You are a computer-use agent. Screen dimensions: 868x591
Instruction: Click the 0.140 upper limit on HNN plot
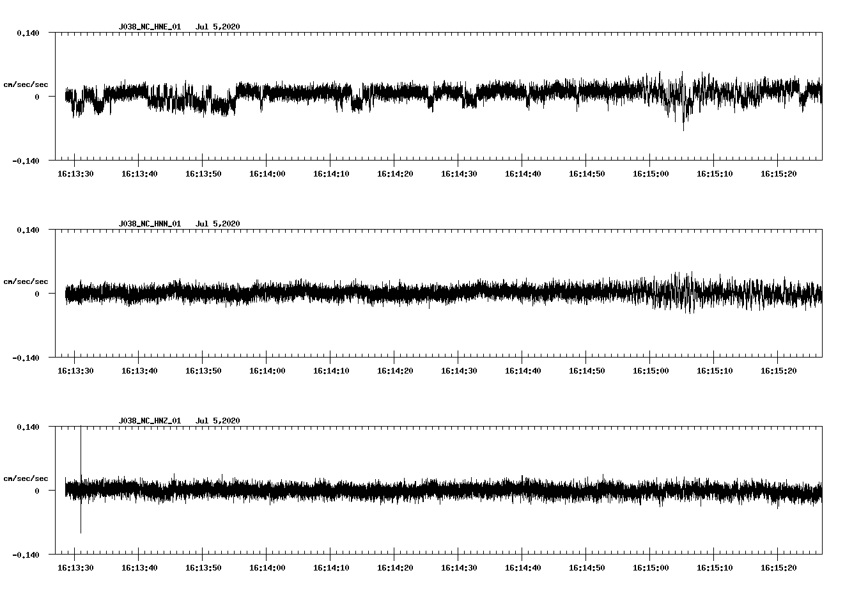(x=28, y=230)
